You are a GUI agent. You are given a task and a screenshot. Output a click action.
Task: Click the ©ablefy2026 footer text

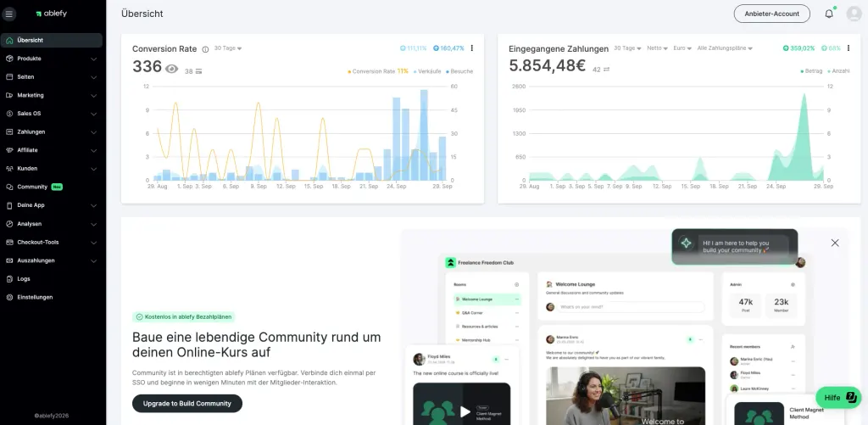(x=52, y=415)
